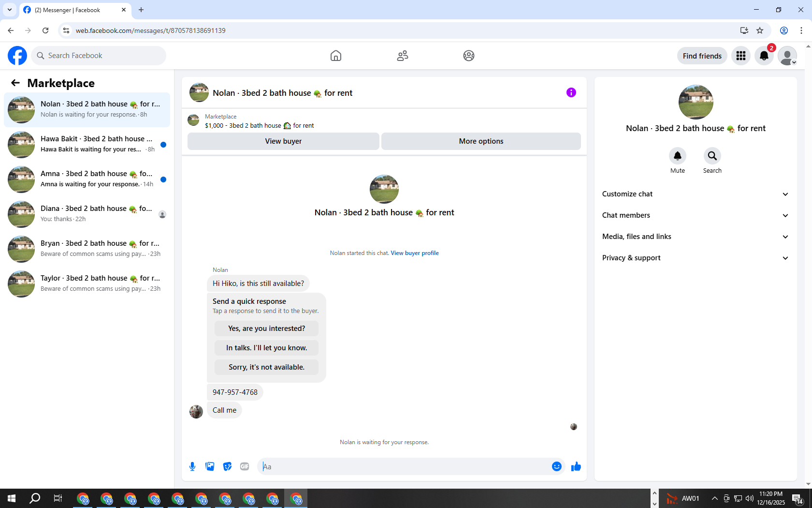Viewport: 812px width, 508px height.
Task: Click More options button
Action: point(481,141)
